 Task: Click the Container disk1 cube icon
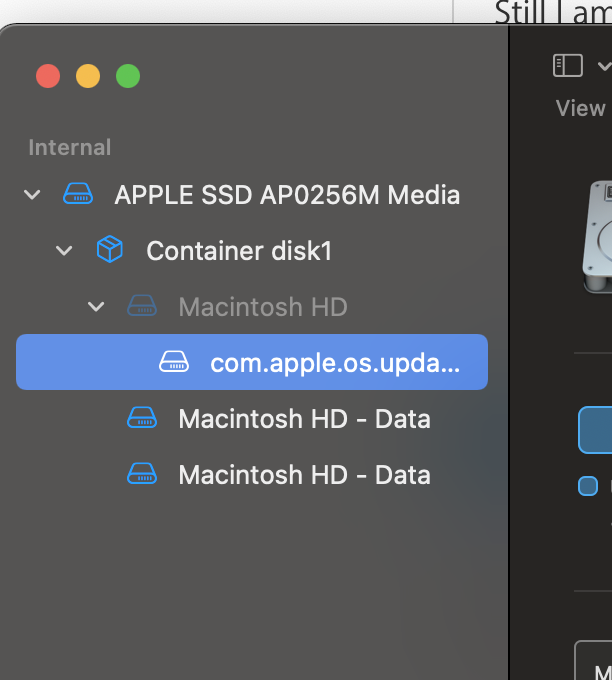[x=109, y=250]
